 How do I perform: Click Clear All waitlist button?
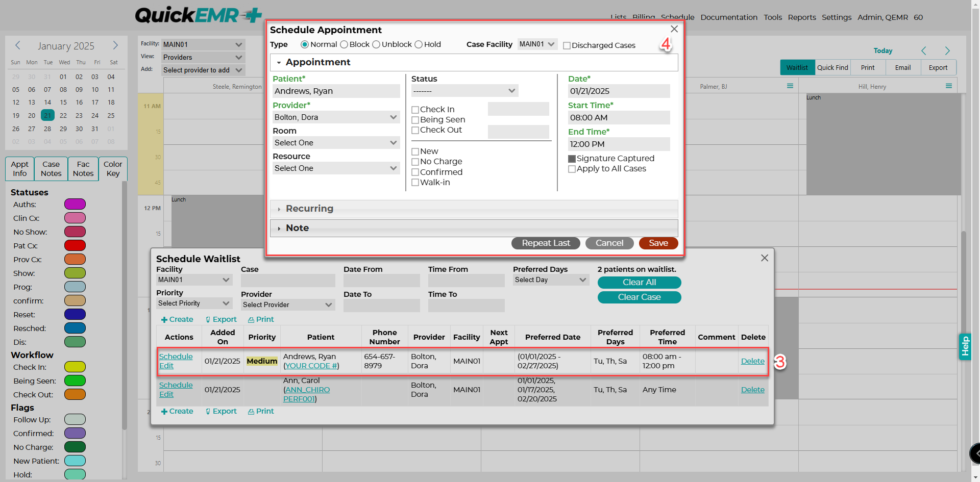coord(639,283)
